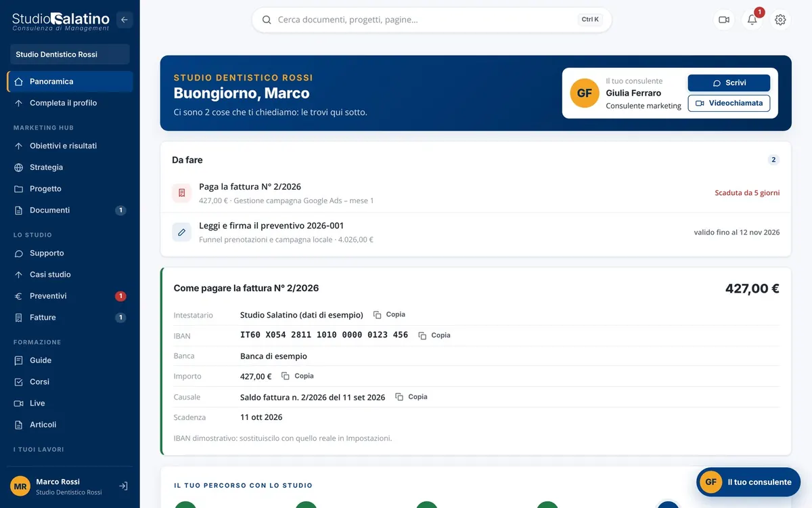This screenshot has width=812, height=508.
Task: Open Completa il profilo
Action: [70, 103]
